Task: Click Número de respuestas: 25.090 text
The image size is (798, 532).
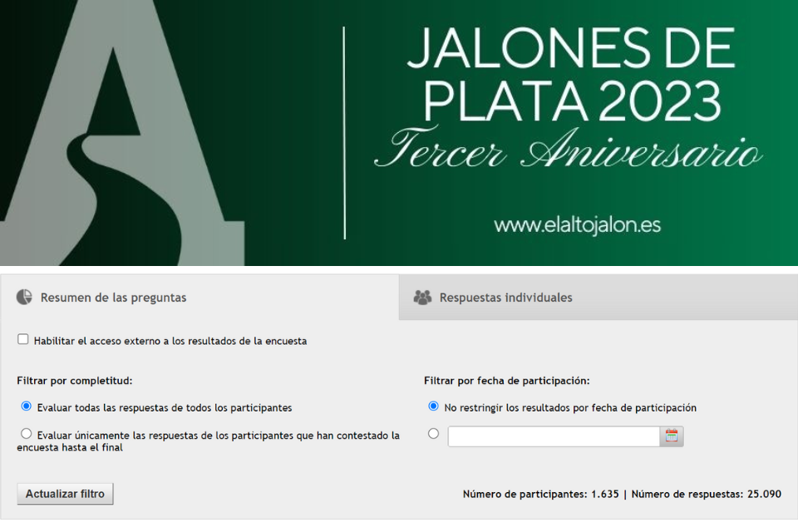Action: coord(707,495)
